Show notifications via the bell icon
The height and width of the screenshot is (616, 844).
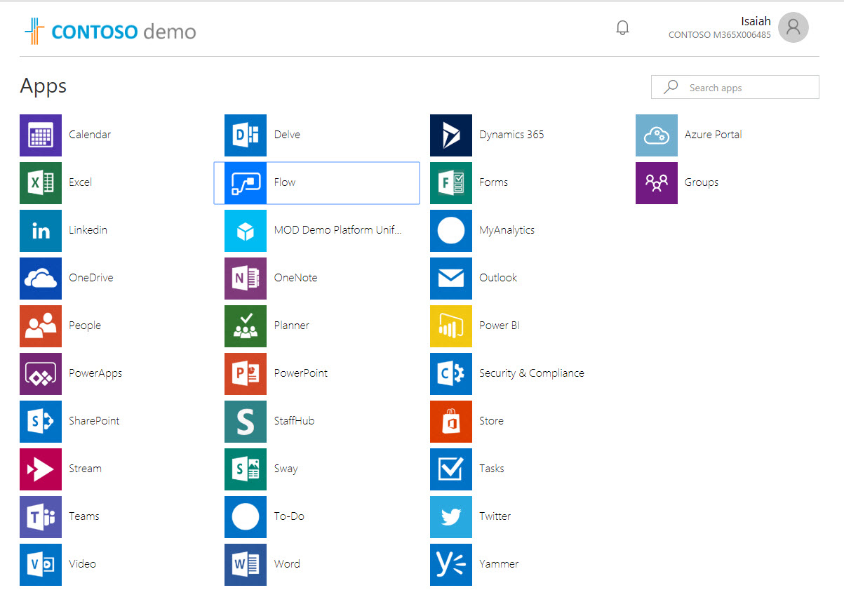[622, 28]
